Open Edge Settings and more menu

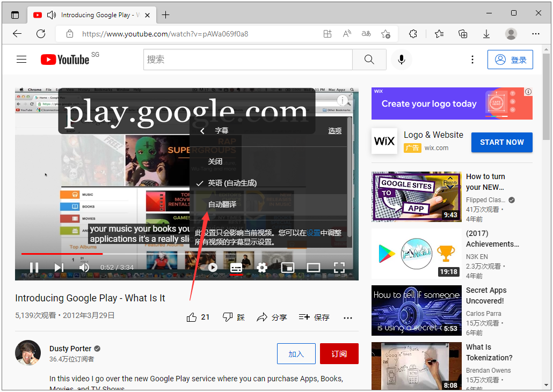pyautogui.click(x=536, y=34)
